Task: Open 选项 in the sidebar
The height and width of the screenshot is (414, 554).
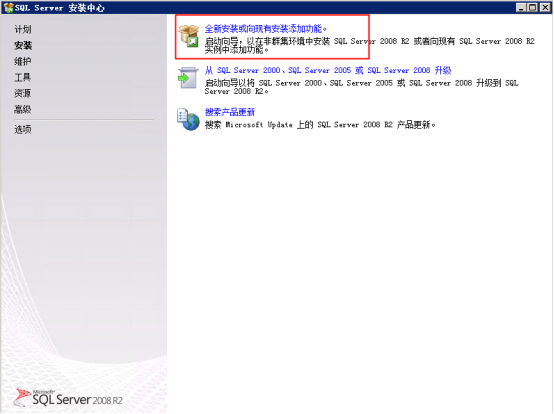Action: tap(23, 129)
